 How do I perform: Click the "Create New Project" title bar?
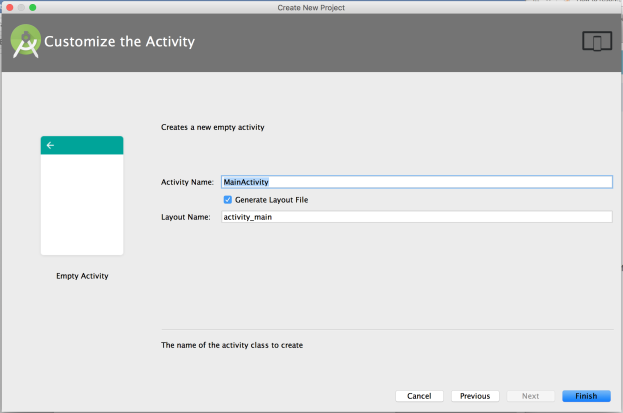pos(311,7)
